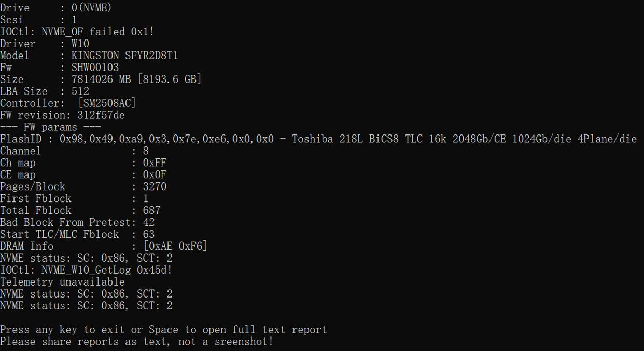Click the SM2508AC controller text

(x=107, y=103)
